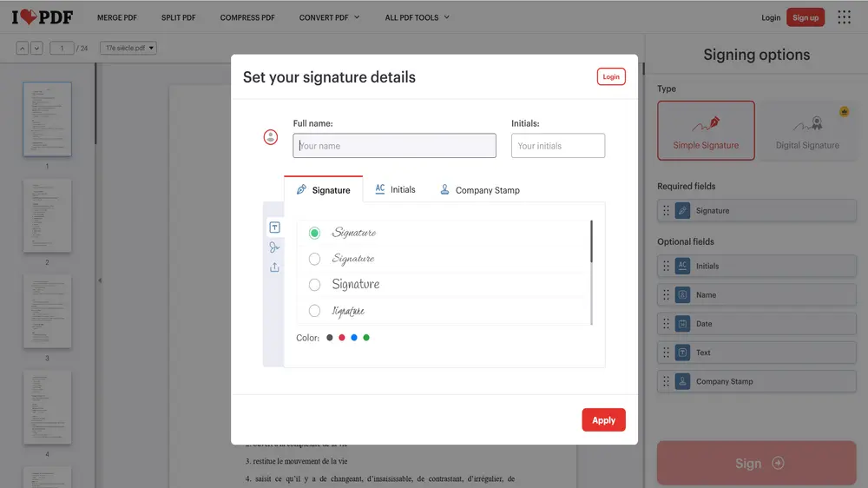Screen dimensions: 868x488
Task: Pick the red signature color
Action: pos(341,337)
